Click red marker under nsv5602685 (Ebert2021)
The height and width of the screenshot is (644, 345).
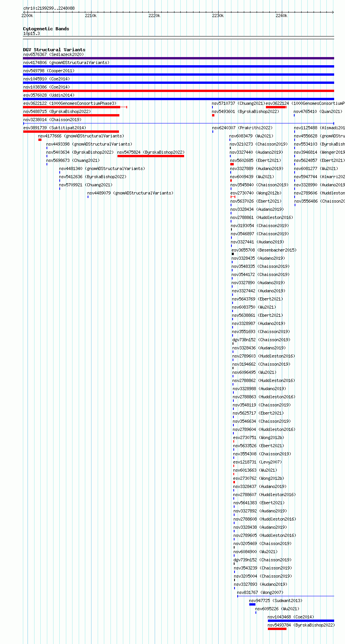232,164
